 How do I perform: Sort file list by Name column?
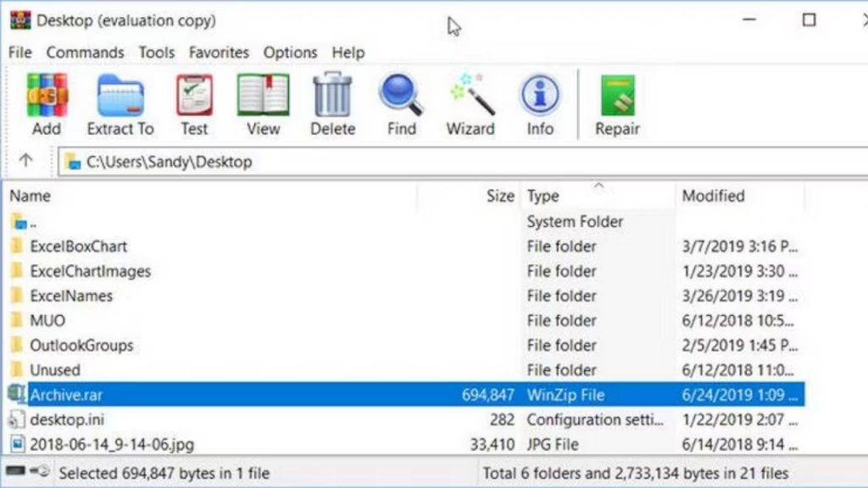coord(31,196)
